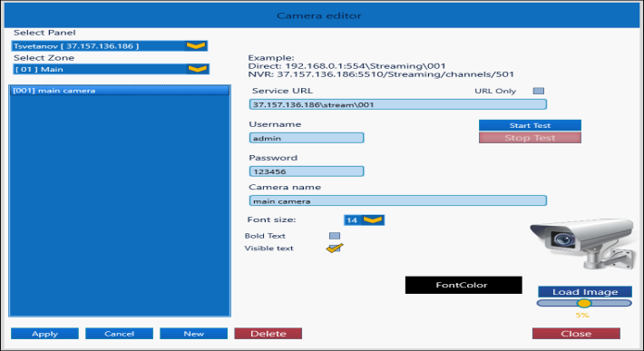Click the yellow arrow beside font size 14
This screenshot has width=644, height=351.
(x=373, y=220)
